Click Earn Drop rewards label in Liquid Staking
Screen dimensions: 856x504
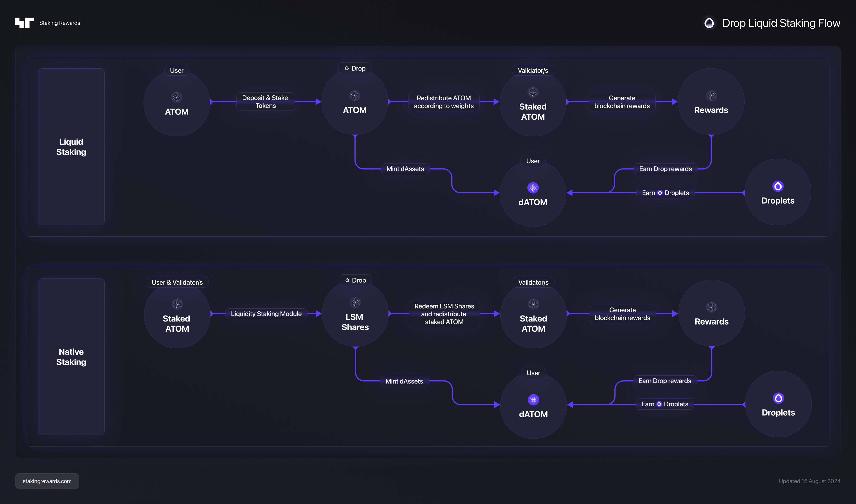(665, 169)
